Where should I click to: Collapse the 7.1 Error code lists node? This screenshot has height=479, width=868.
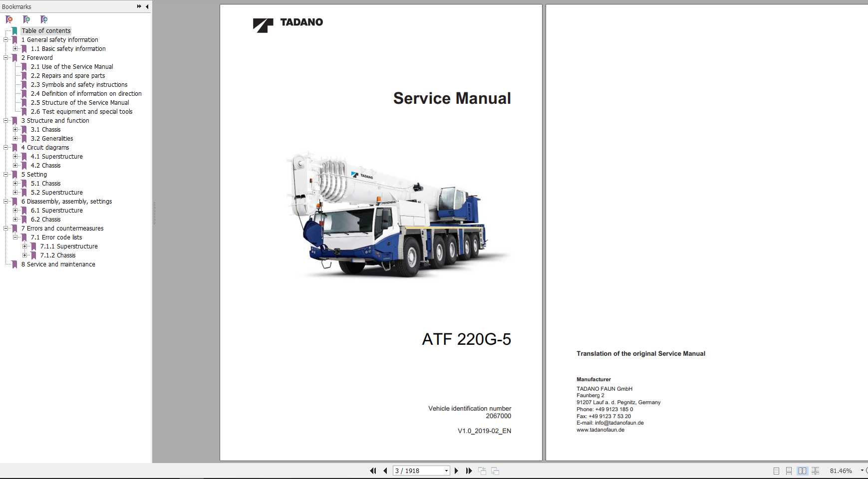pyautogui.click(x=15, y=238)
